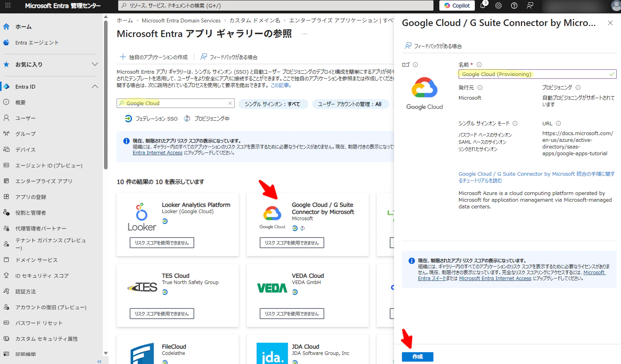Click gallery toolbar フィードバックがある場合
The width and height of the screenshot is (621, 364).
pos(229,57)
